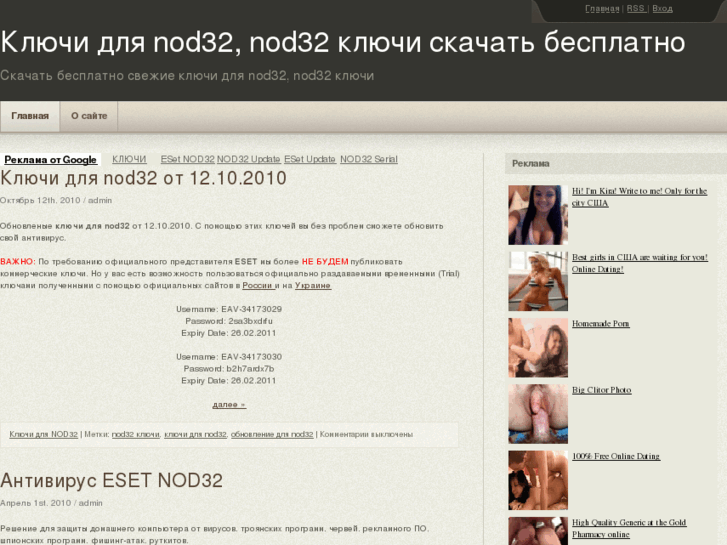Open the RSS feed link

(x=636, y=8)
